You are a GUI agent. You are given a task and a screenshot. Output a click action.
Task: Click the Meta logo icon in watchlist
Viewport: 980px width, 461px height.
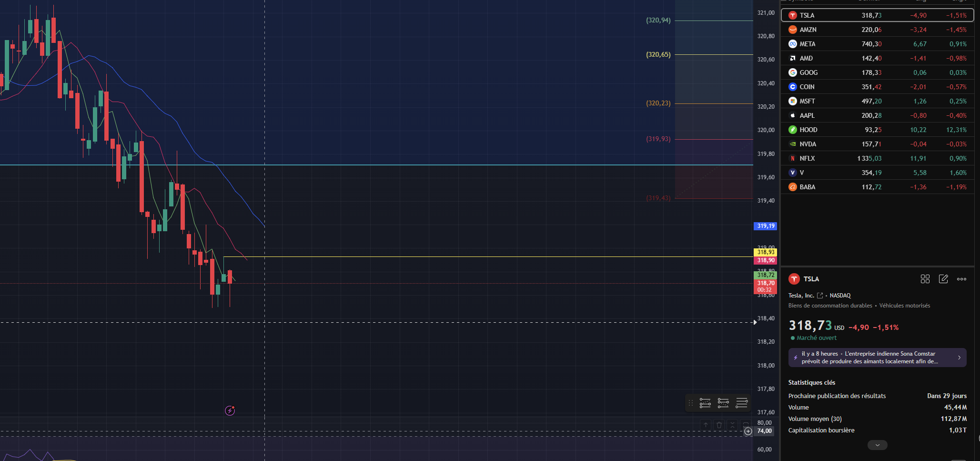pyautogui.click(x=793, y=44)
